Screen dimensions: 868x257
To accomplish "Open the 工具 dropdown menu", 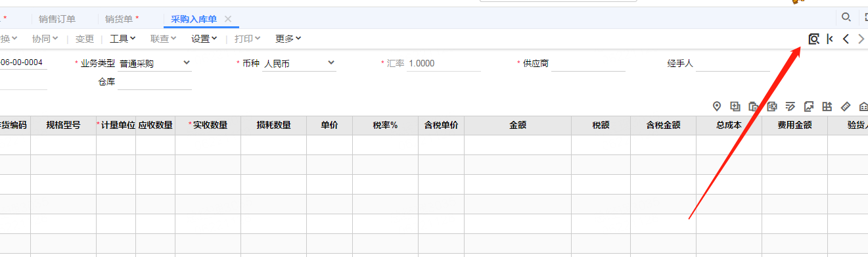I will 123,39.
